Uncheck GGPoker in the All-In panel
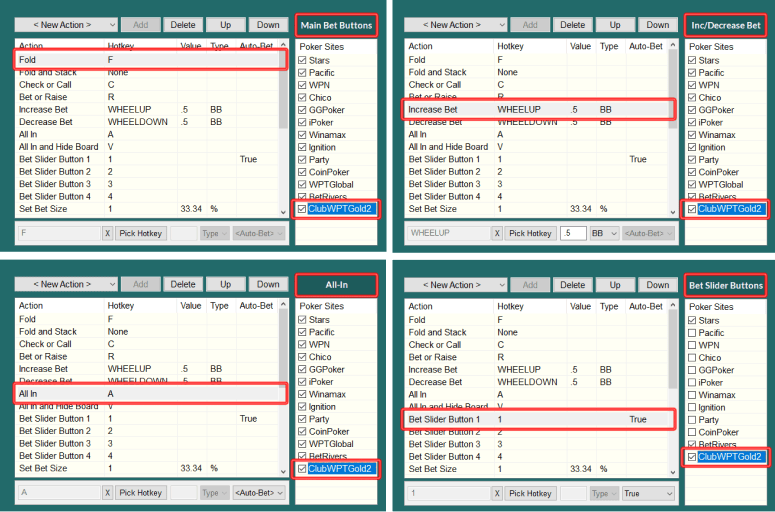Image resolution: width=775 pixels, height=512 pixels. [303, 370]
